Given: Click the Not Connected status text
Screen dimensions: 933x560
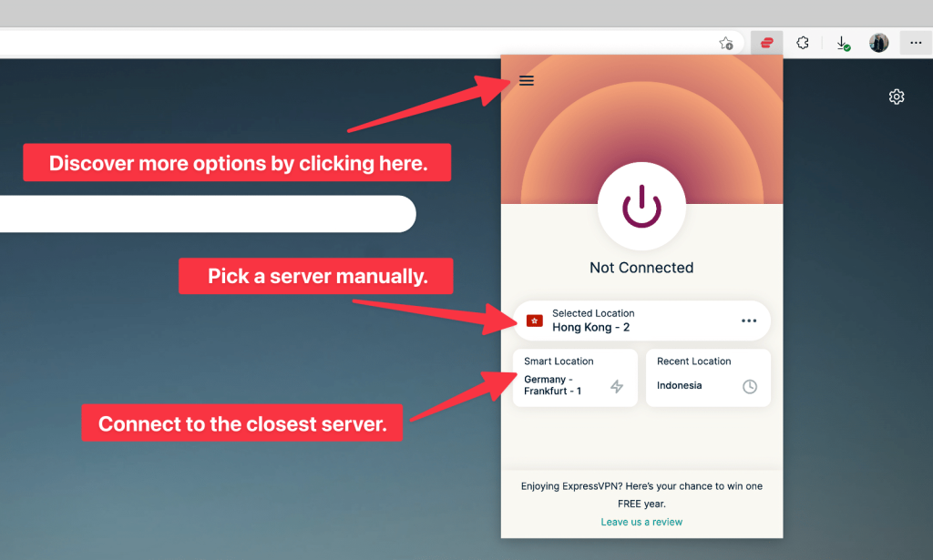Looking at the screenshot, I should click(x=641, y=268).
